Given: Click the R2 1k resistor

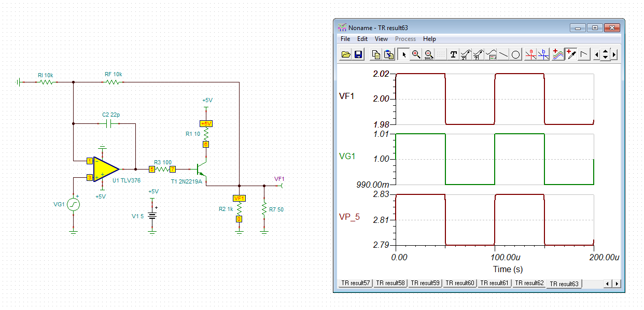Looking at the screenshot, I should (x=239, y=209).
